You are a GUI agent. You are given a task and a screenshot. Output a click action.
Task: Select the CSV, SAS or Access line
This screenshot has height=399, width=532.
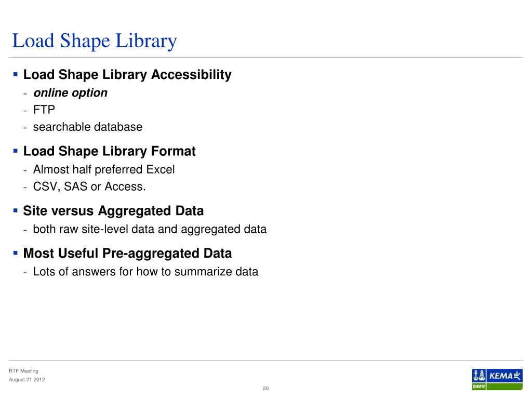point(89,187)
